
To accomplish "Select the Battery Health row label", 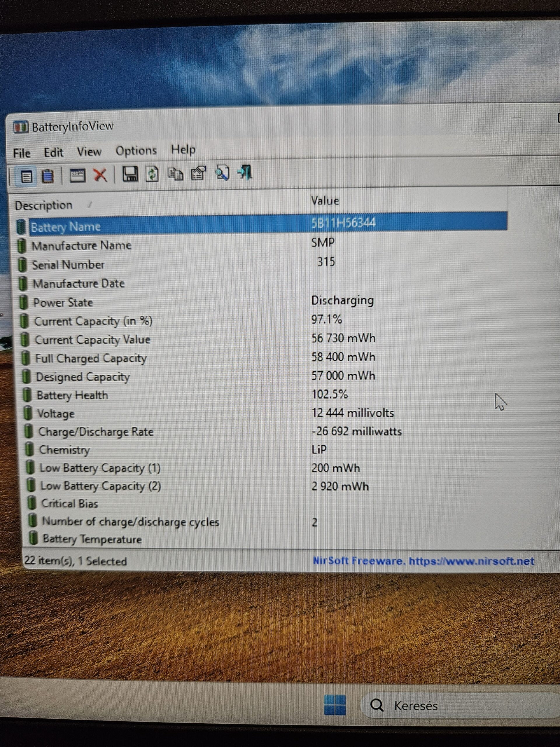I will pyautogui.click(x=73, y=395).
